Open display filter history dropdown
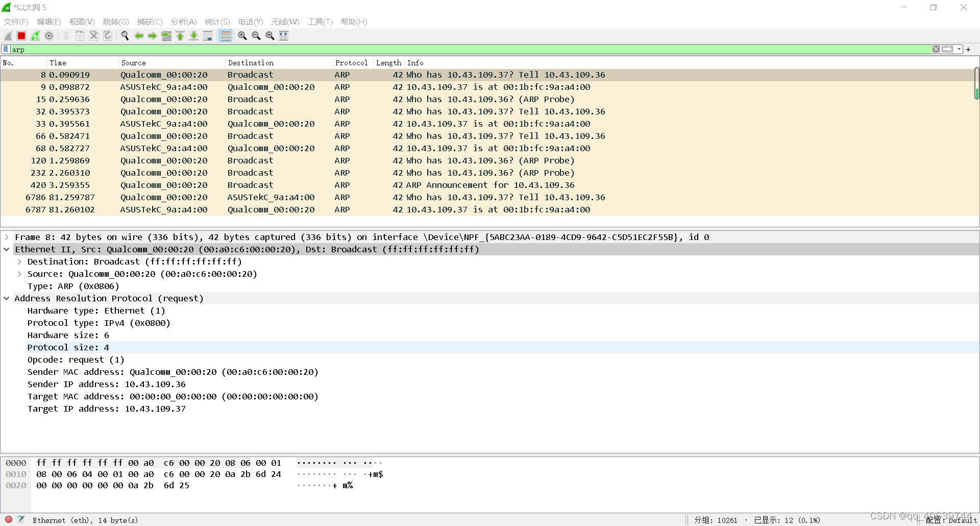 [x=959, y=50]
